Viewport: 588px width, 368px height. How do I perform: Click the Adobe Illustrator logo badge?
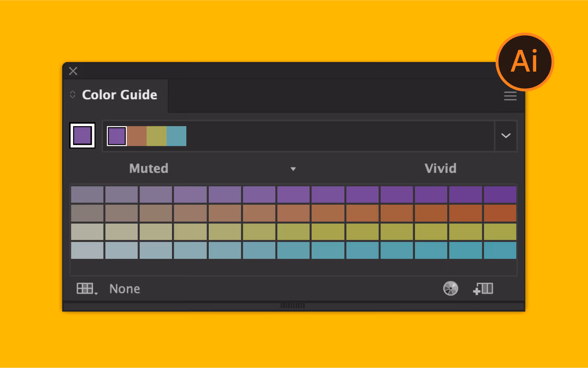[524, 61]
